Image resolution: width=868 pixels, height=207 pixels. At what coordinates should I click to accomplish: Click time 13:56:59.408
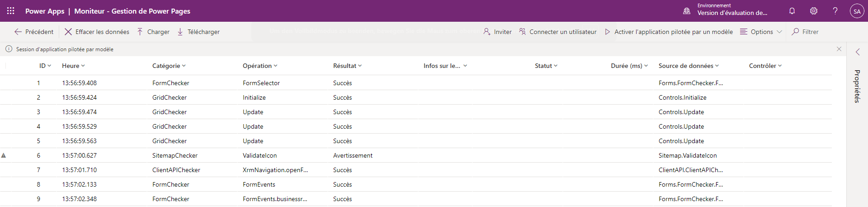tap(80, 83)
